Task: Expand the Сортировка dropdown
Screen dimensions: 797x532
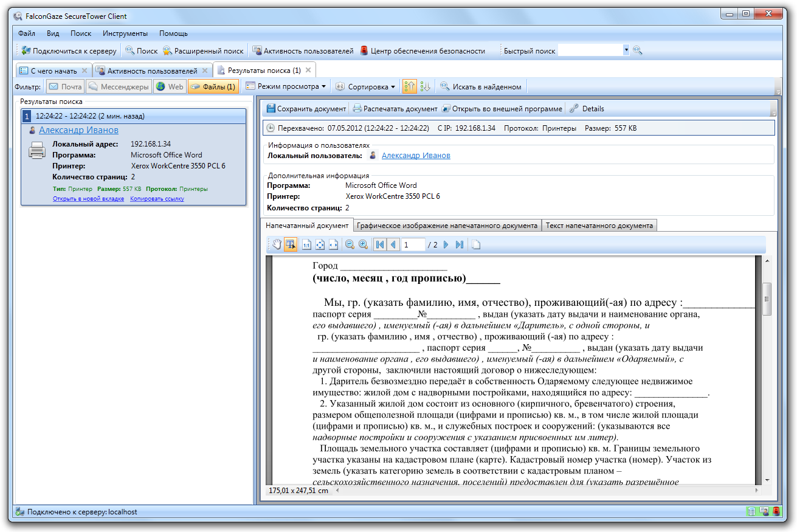Action: (x=365, y=87)
